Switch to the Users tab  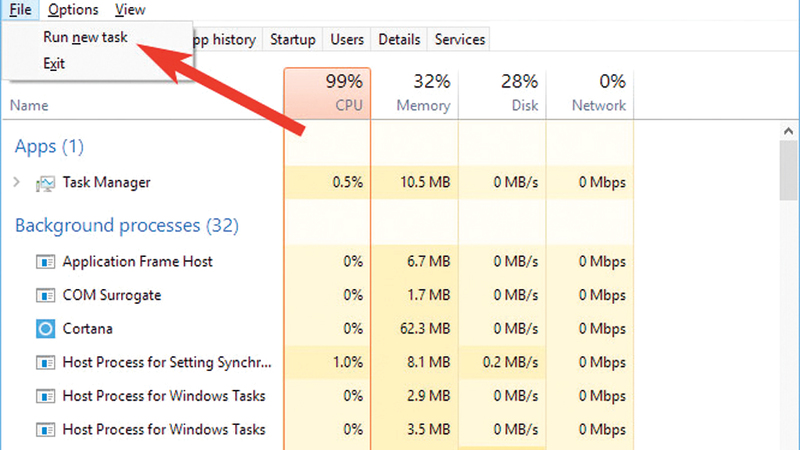click(x=347, y=40)
